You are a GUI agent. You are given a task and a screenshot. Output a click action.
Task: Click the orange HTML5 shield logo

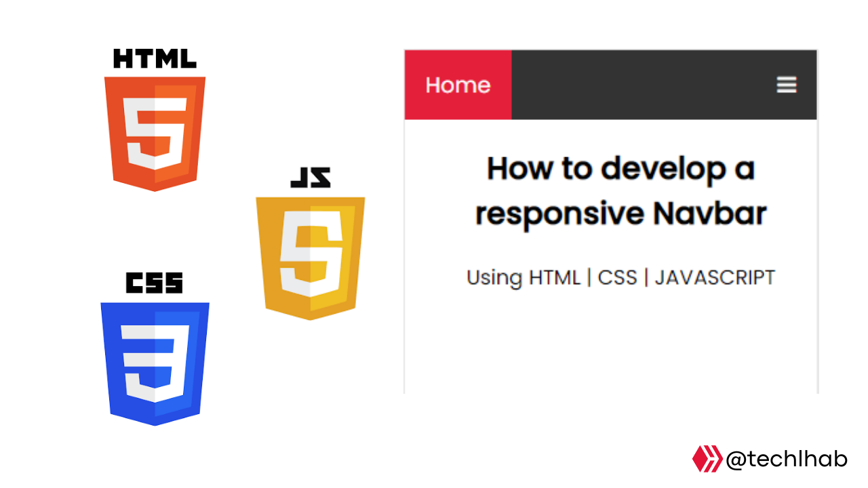point(155,134)
